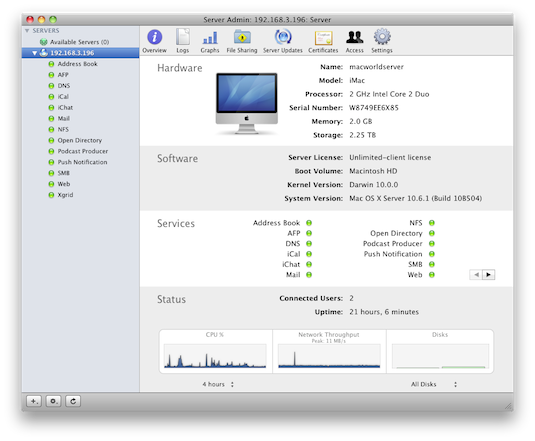
Task: Click the name value macworldserver
Action: coord(376,67)
